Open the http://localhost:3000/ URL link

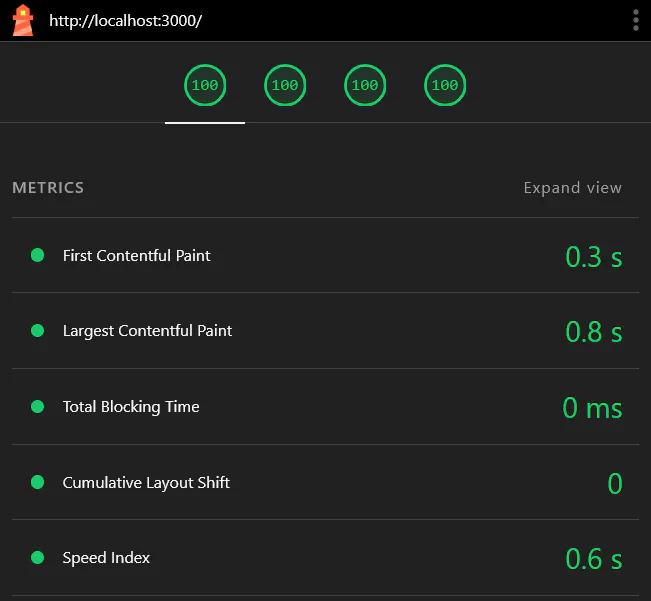point(125,21)
